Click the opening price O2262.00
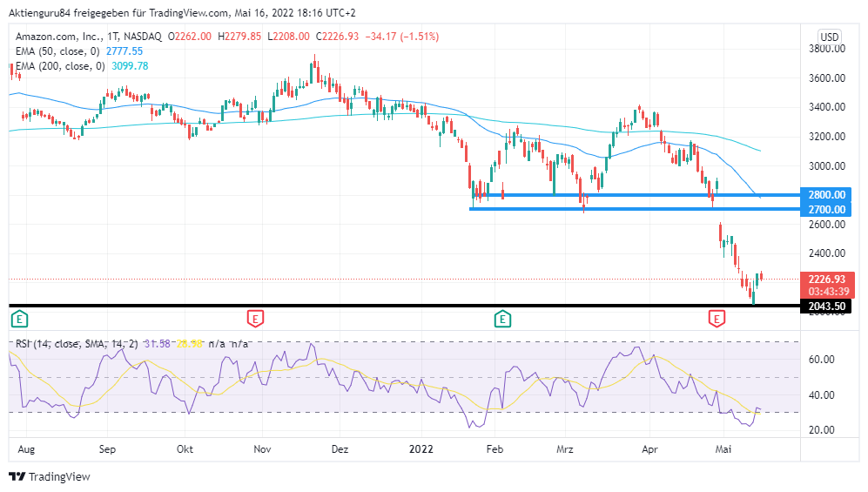This screenshot has width=868, height=492. (190, 37)
